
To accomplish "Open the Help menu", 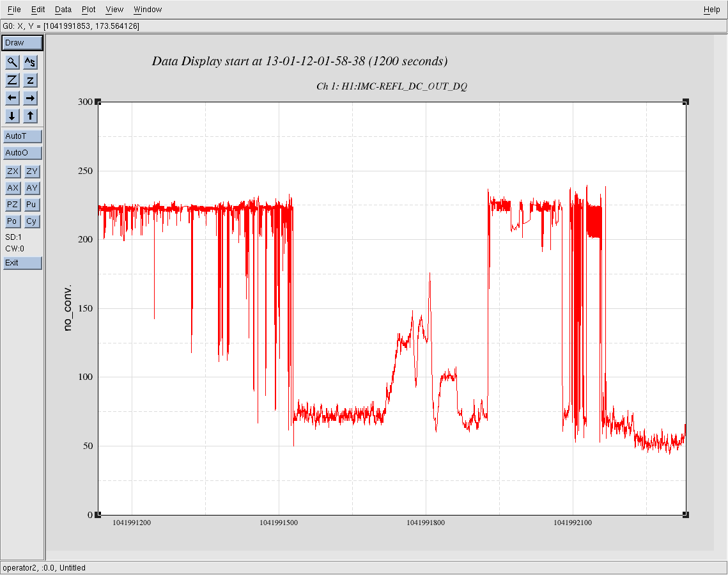I will 711,10.
